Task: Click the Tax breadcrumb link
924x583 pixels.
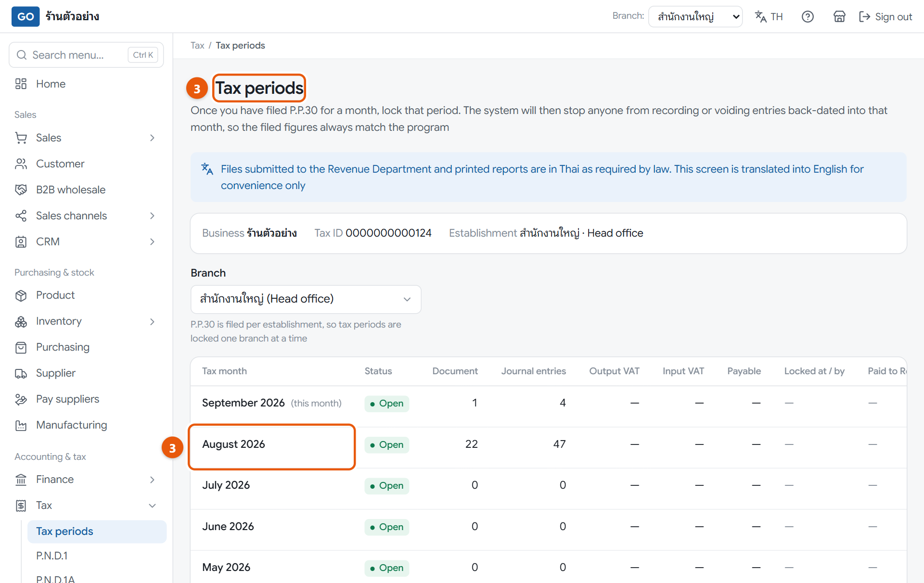Action: 197,45
